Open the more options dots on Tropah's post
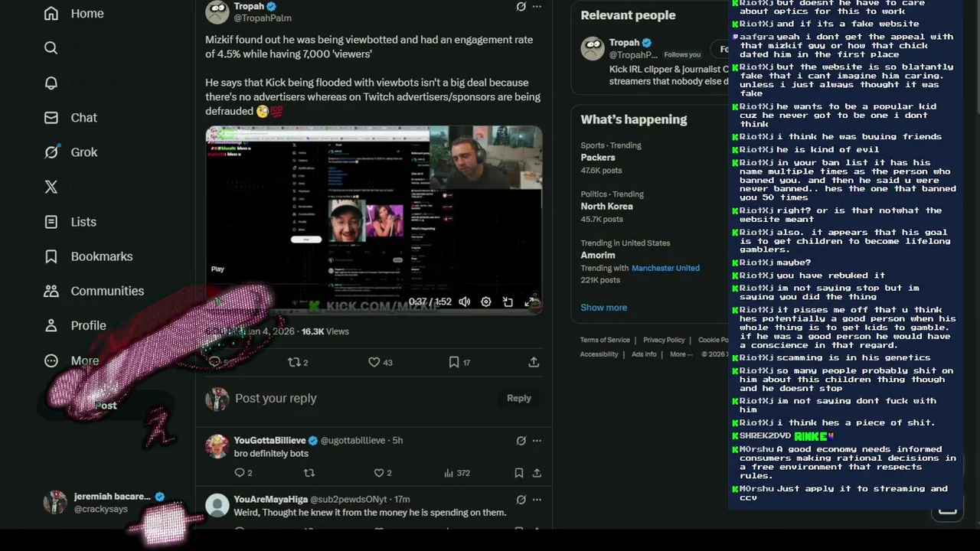 [537, 6]
